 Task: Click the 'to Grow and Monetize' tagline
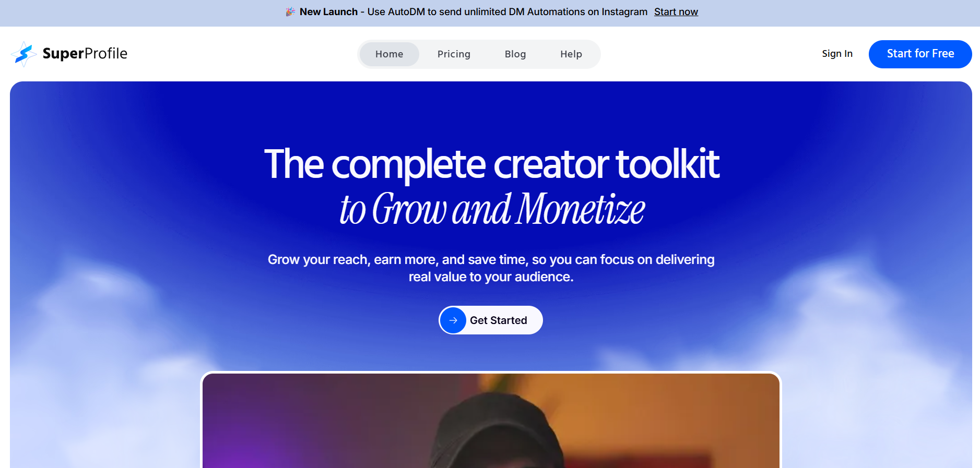coord(492,209)
